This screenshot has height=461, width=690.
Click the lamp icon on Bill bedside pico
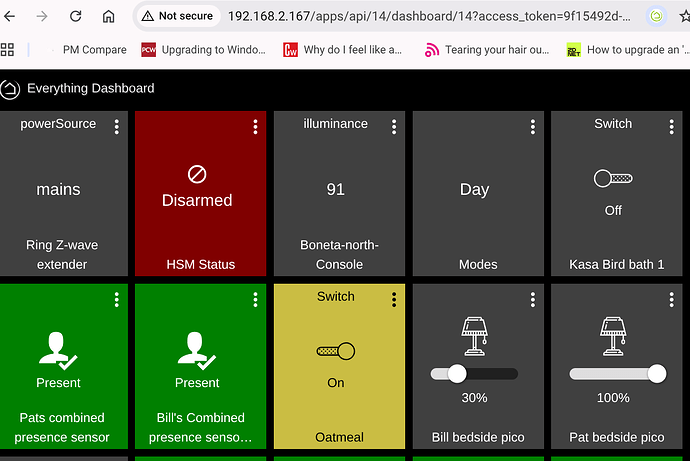click(474, 335)
